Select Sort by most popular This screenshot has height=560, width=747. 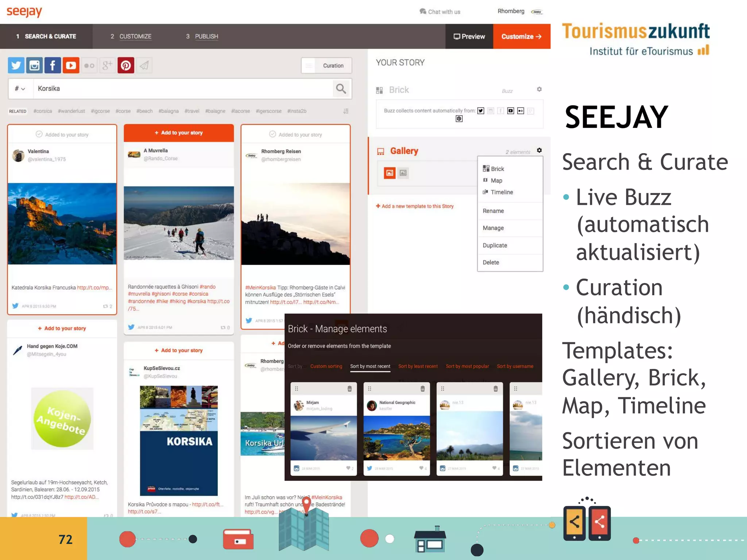coord(467,366)
